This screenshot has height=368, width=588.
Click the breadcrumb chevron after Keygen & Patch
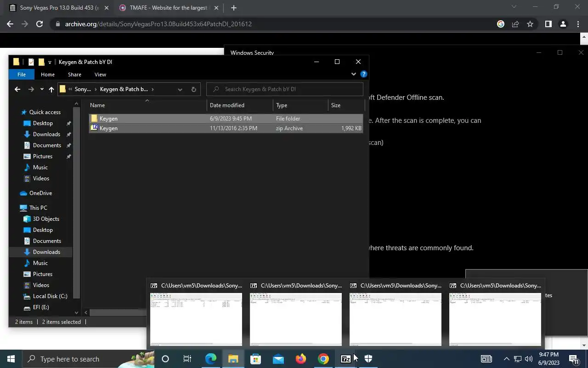(153, 89)
